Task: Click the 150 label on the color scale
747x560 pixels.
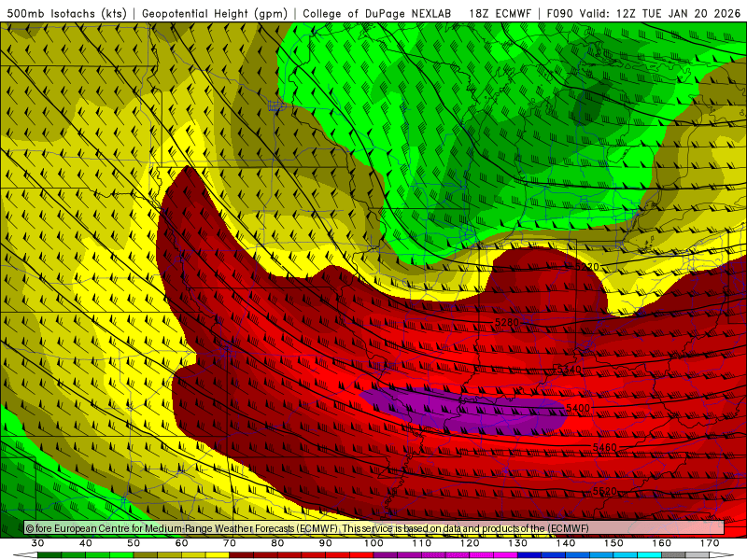Action: tap(613, 543)
